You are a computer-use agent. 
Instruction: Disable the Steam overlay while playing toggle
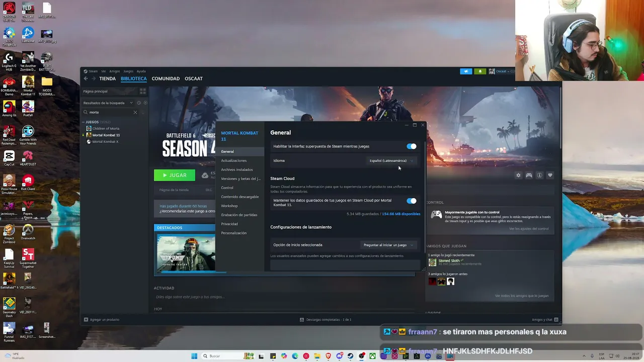point(412,146)
